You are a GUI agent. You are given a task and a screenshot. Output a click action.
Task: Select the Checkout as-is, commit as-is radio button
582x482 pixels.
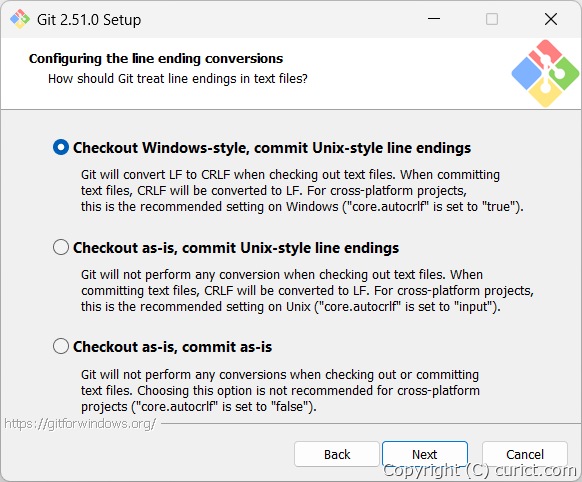pos(61,346)
